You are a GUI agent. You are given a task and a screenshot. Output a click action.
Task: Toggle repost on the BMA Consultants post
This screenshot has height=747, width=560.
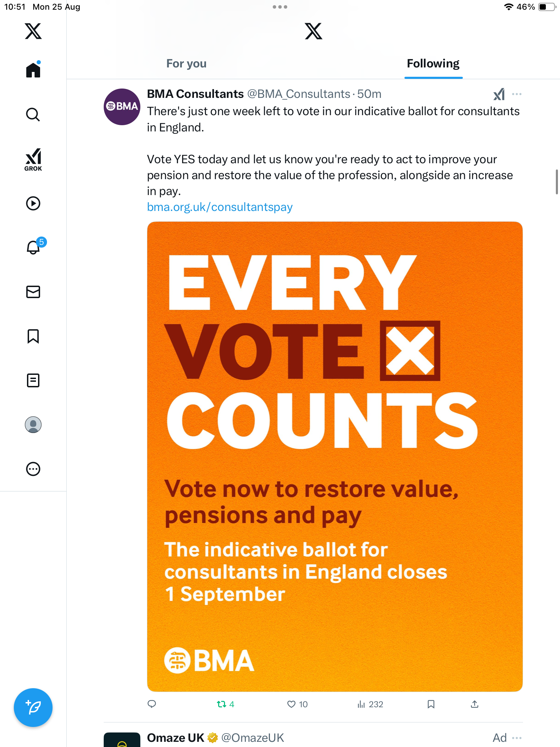coord(222,704)
